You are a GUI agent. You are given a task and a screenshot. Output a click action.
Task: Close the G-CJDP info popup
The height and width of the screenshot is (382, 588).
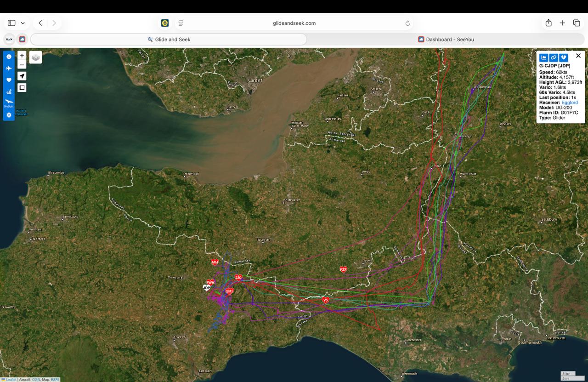tap(578, 56)
